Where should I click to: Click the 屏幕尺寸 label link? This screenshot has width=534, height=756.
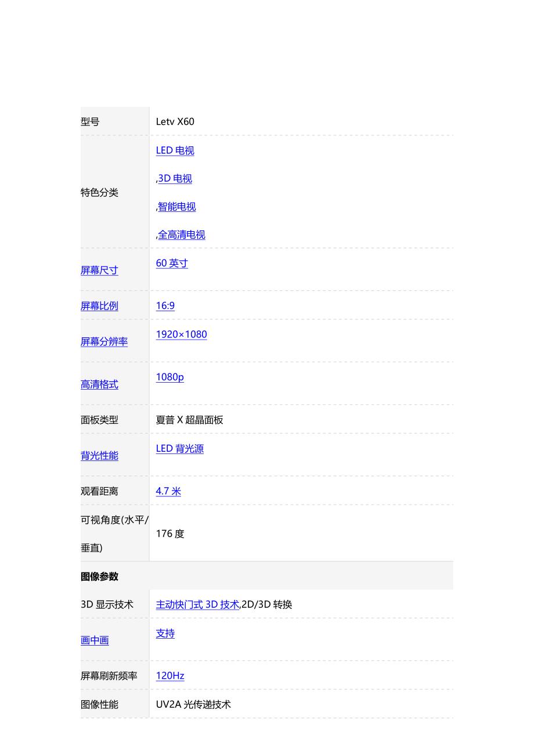click(99, 271)
